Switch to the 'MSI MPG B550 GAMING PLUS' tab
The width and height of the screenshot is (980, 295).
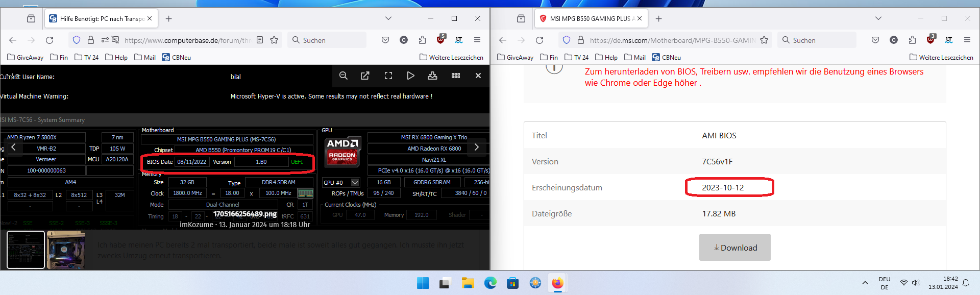pos(591,19)
